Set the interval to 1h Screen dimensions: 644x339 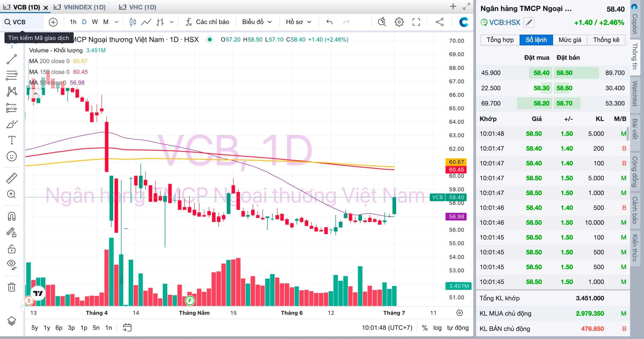tap(73, 22)
